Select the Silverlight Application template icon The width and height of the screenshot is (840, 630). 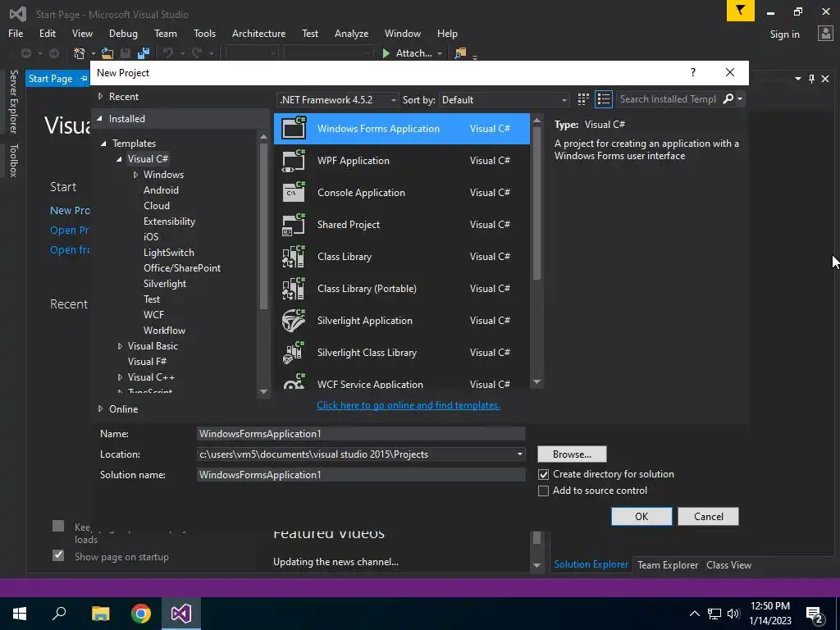point(294,321)
